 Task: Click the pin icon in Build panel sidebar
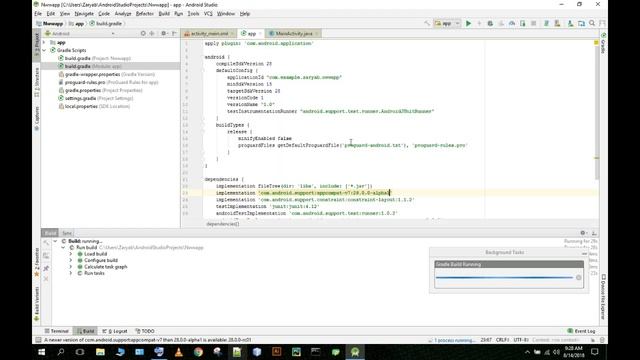46,268
